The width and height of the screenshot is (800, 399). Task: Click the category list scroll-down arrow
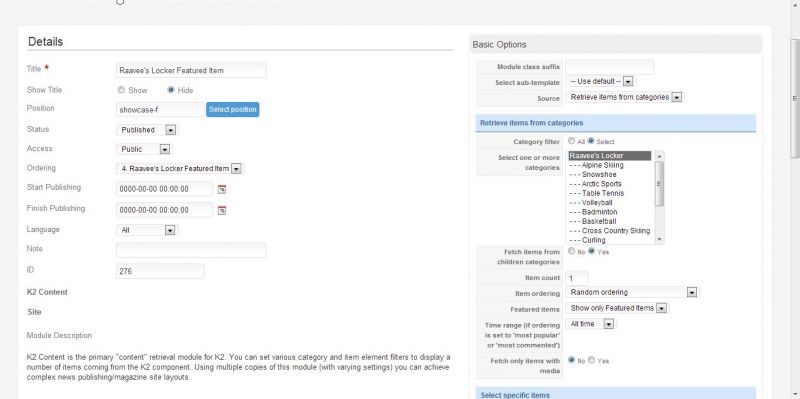[659, 240]
